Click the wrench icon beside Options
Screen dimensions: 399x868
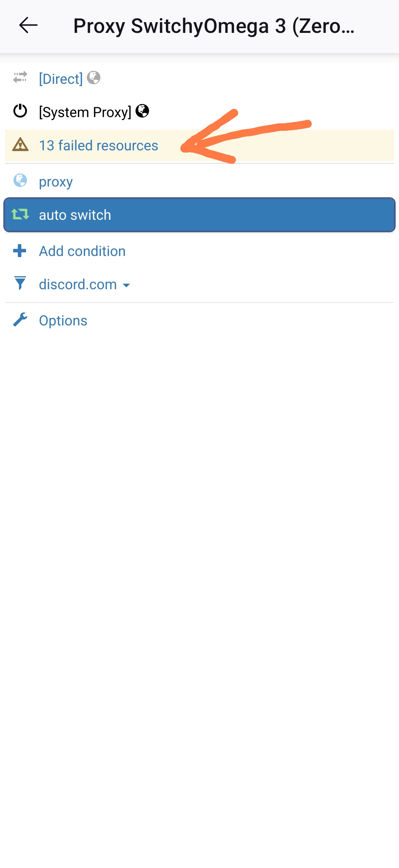point(20,320)
